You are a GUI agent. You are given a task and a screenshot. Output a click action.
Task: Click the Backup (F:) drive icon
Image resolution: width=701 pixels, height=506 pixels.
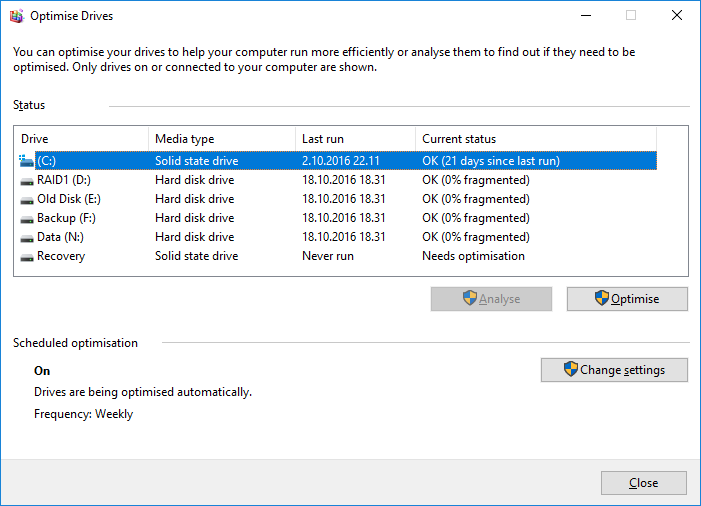[27, 219]
